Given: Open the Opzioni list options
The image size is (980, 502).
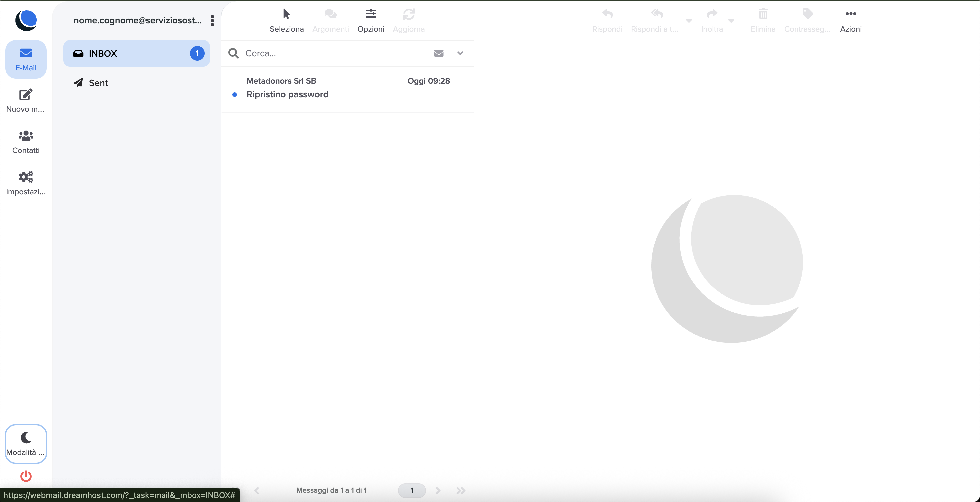Looking at the screenshot, I should 371,21.
